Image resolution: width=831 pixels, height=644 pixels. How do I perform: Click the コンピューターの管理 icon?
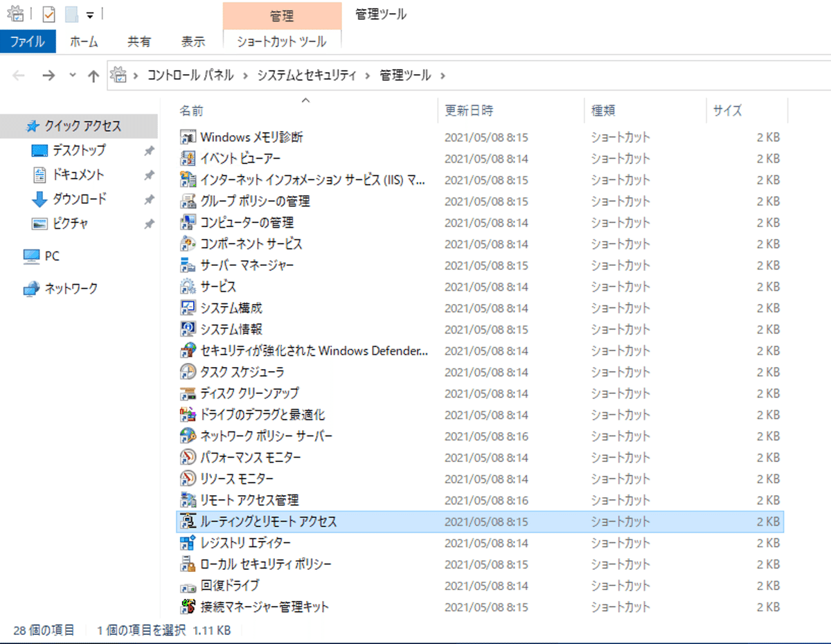click(x=188, y=223)
